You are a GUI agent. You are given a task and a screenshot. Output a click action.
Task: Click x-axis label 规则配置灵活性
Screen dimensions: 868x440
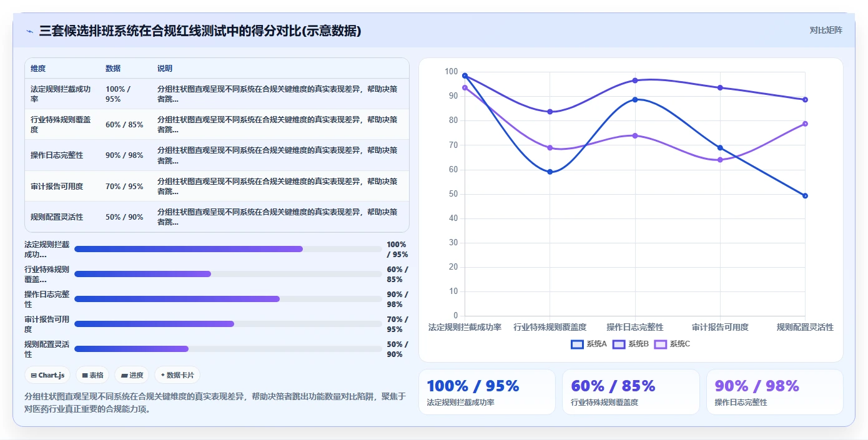tap(805, 327)
